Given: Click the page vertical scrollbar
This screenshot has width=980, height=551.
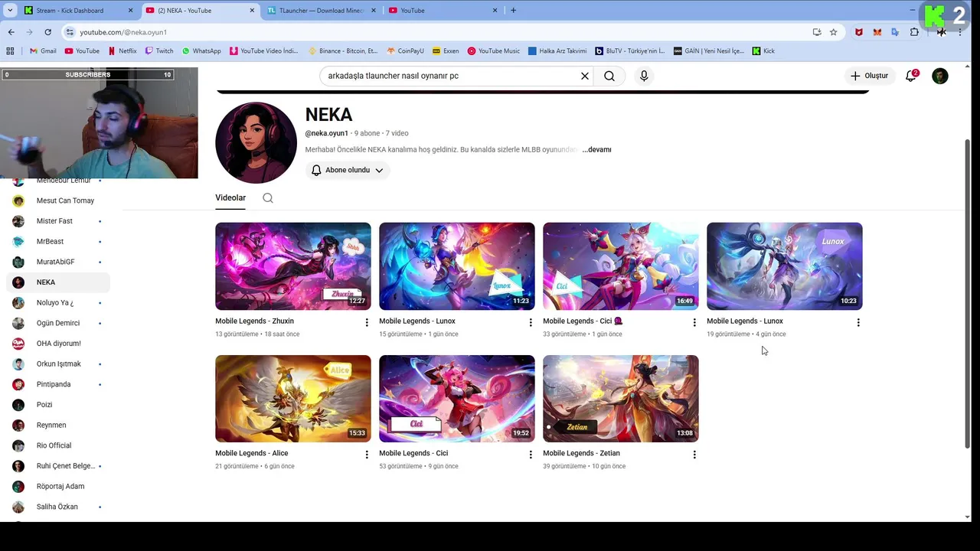Looking at the screenshot, I should 968,294.
